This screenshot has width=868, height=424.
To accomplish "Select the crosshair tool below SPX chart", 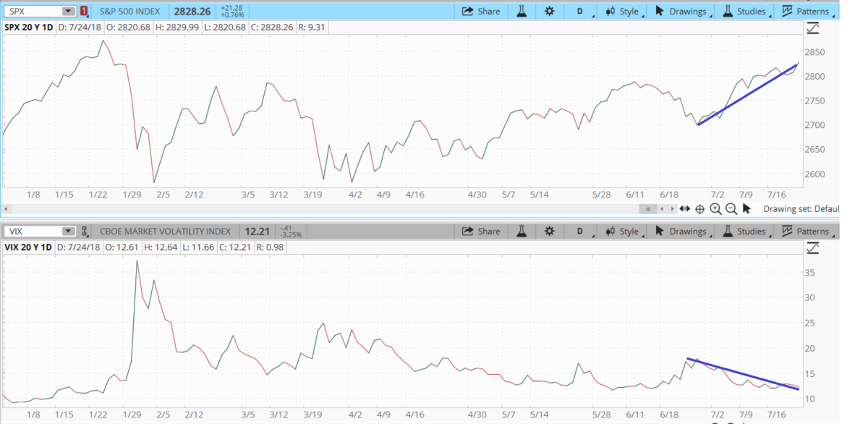I will [699, 209].
